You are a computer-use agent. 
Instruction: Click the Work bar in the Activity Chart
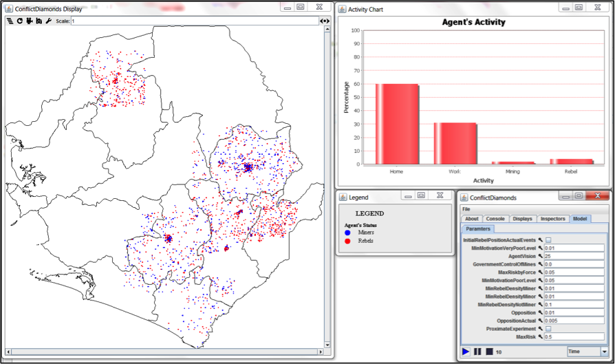pos(455,144)
